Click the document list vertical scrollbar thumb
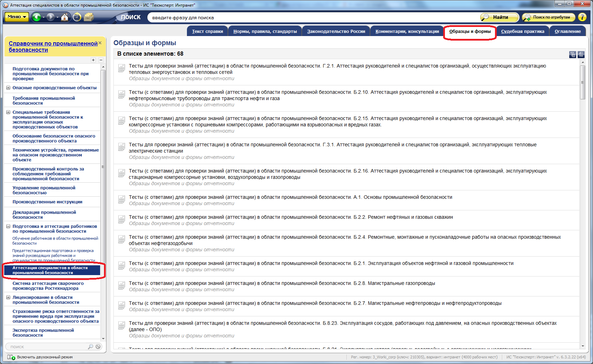593x364 pixels. [x=582, y=82]
